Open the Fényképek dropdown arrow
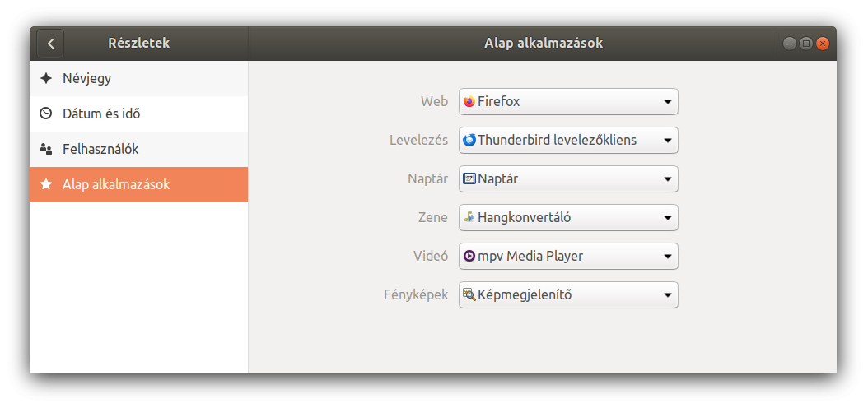 668,295
